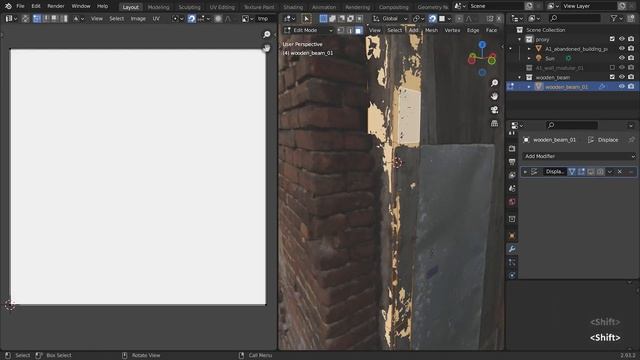Open the UV editor pivot point dropdown
The image size is (640, 360).
(x=178, y=18)
